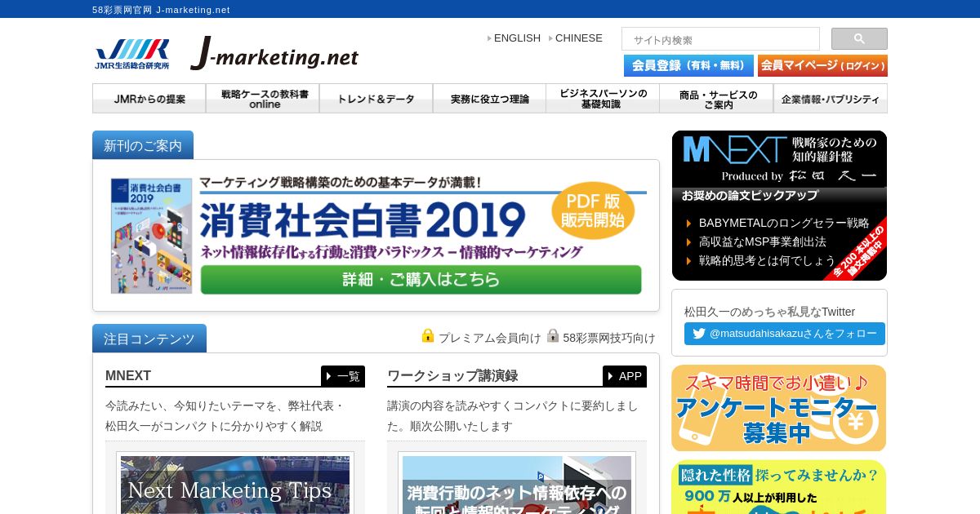Viewport: 980px width, 514px height.
Task: Click お奨めの論文ピックアップ heading
Action: pos(750,196)
